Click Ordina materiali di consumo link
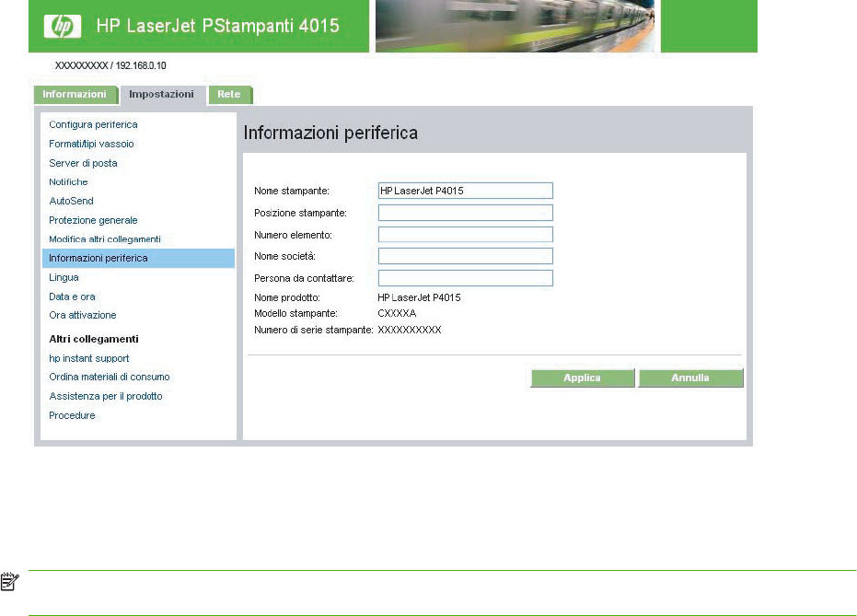Image resolution: width=857 pixels, height=616 pixels. click(x=109, y=377)
